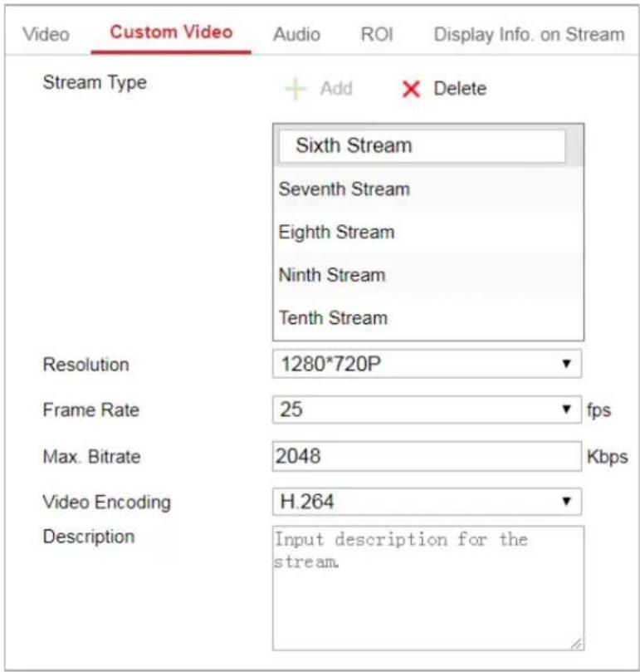Click the red X Delete icon
This screenshot has height=672, width=640.
411,89
